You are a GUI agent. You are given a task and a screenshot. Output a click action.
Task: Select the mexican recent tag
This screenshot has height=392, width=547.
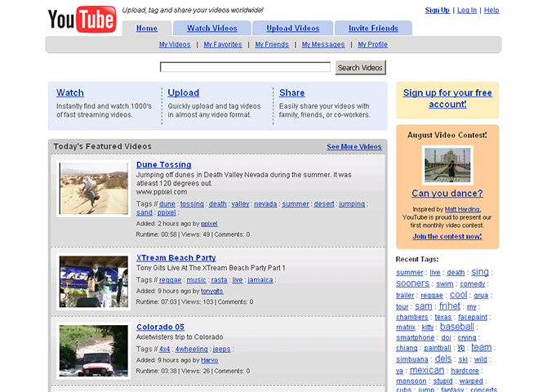tap(427, 370)
